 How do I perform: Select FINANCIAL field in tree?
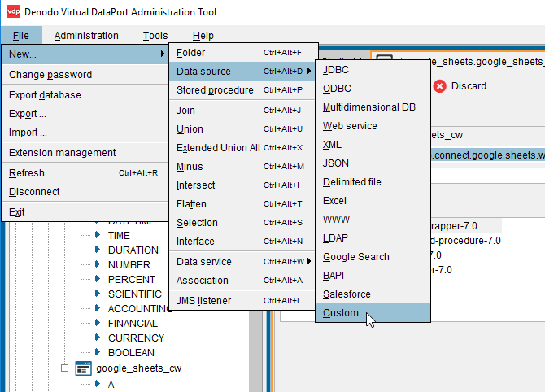[x=133, y=323]
